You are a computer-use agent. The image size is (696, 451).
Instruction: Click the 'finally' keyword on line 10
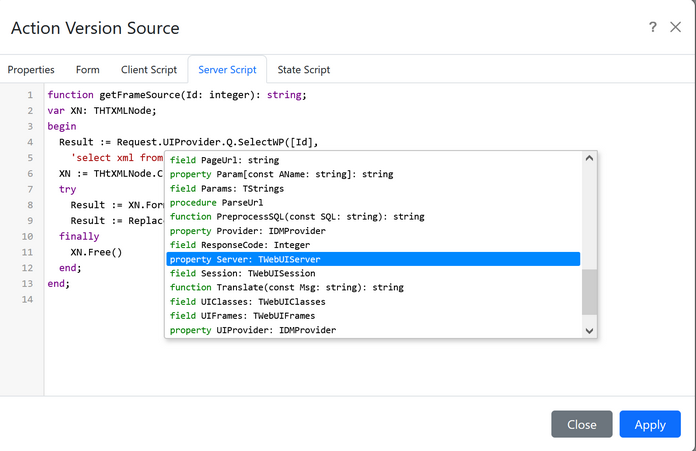point(79,237)
